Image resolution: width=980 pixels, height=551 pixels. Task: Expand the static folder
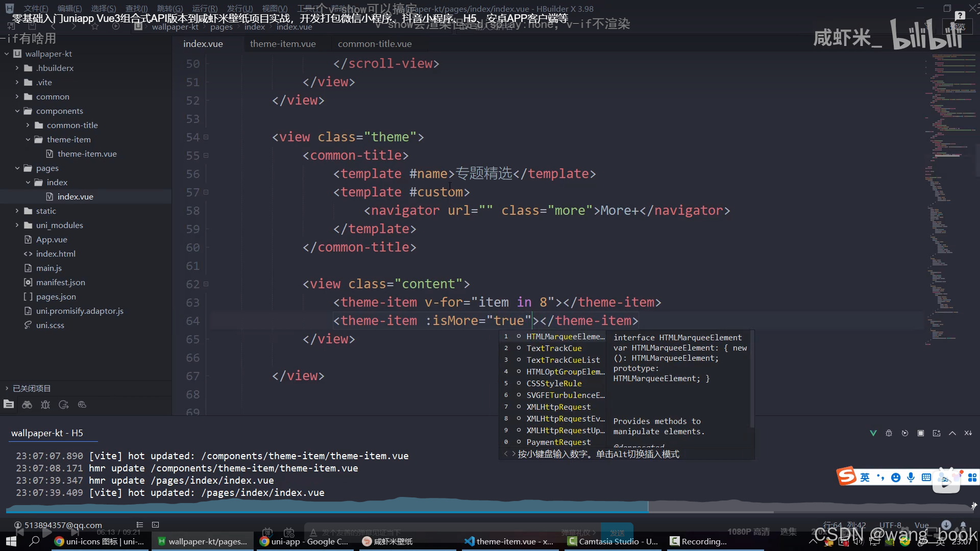[17, 211]
